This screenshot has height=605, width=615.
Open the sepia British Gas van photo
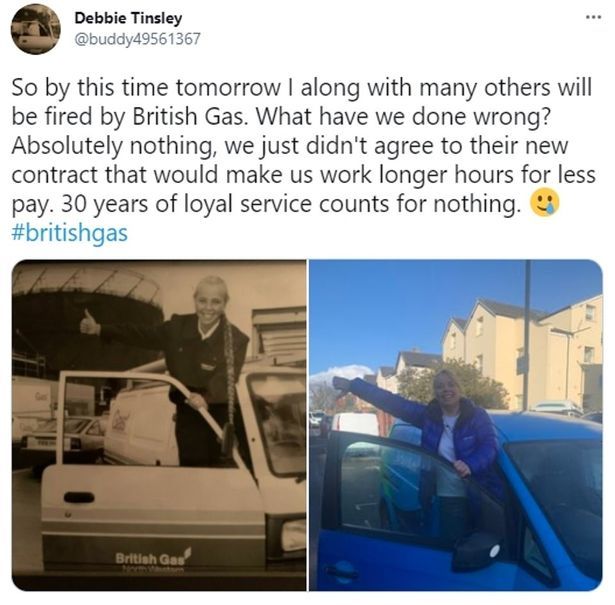click(x=159, y=425)
